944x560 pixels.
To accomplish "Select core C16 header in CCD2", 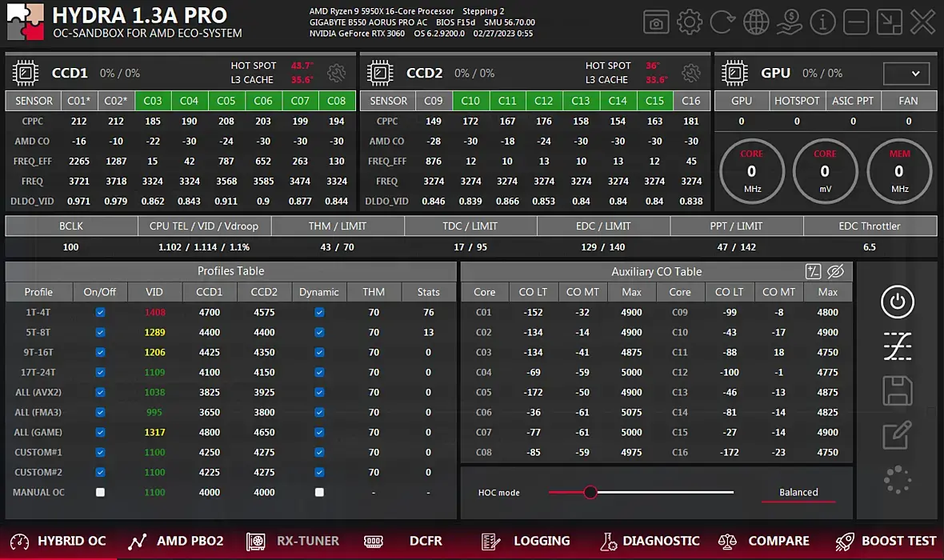I will [691, 101].
